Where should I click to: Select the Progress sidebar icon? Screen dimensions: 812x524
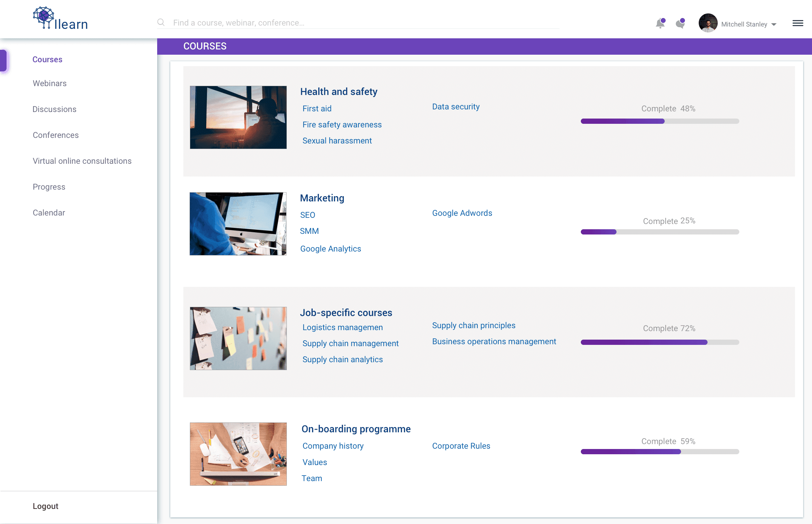point(49,186)
